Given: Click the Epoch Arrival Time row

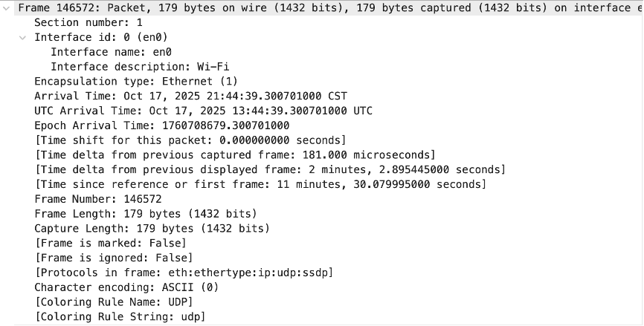Looking at the screenshot, I should pyautogui.click(x=161, y=125).
